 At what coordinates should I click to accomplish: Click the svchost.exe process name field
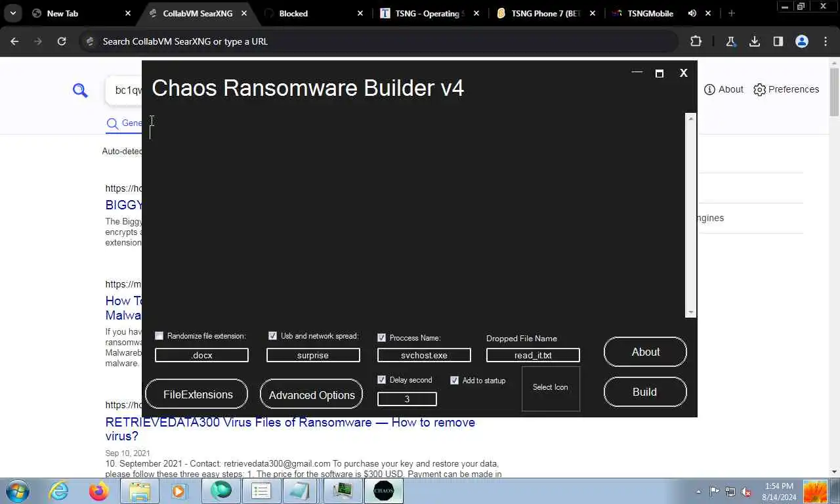(424, 355)
